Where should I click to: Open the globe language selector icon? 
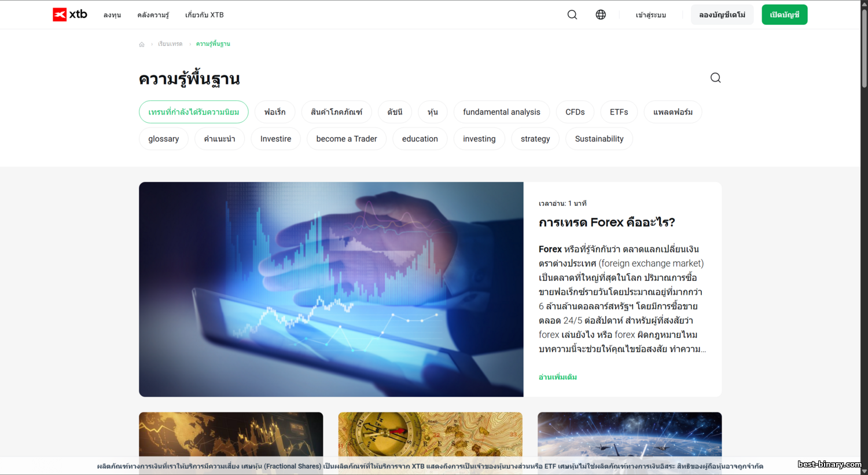(601, 14)
